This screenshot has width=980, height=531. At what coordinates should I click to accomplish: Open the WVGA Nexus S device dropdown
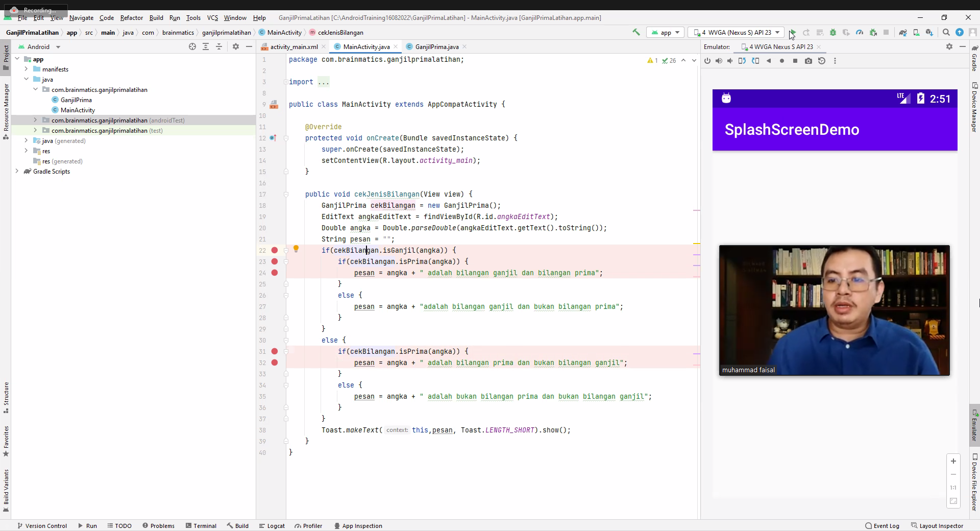(x=736, y=32)
